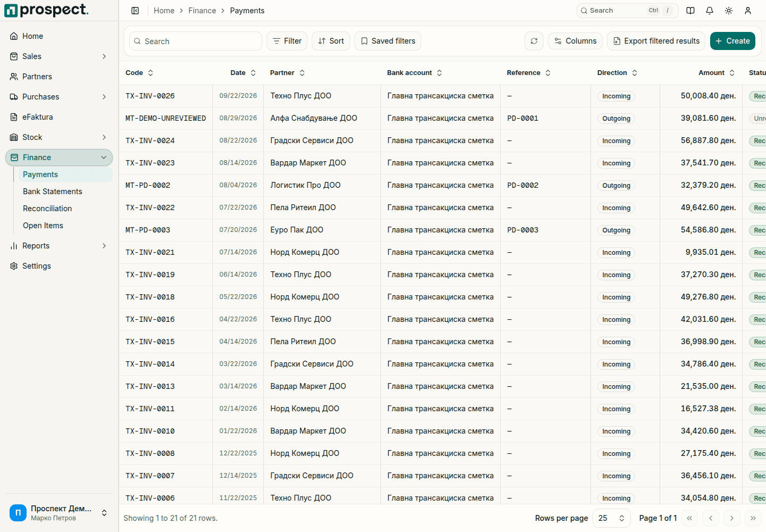766x532 pixels.
Task: Go to the last page arrow
Action: tap(753, 518)
